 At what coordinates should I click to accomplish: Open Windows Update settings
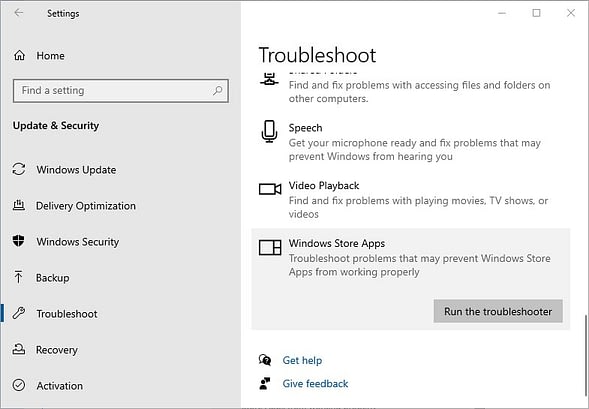coord(76,170)
